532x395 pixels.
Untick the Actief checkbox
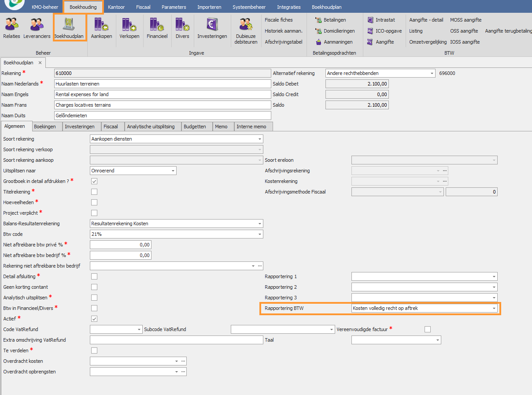pos(94,319)
